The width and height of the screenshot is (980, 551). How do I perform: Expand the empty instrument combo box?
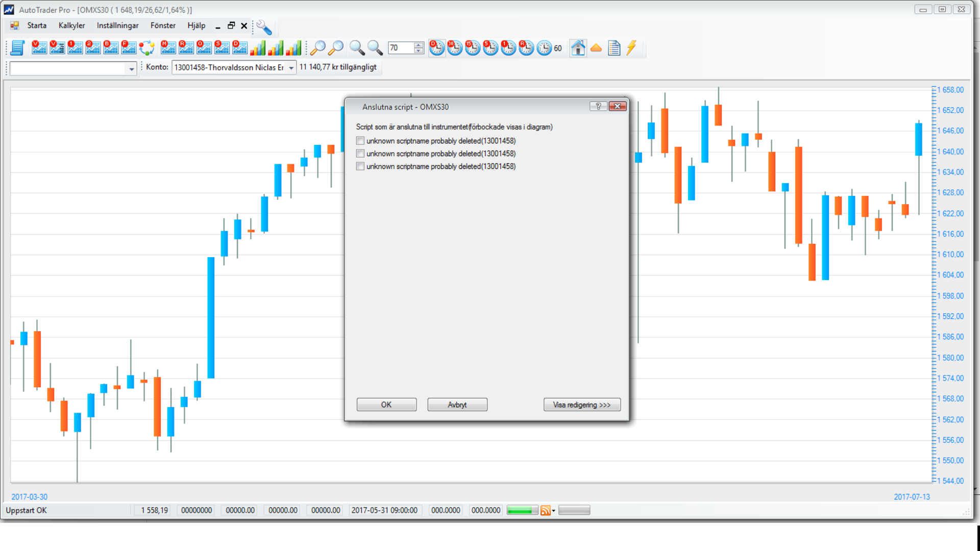click(131, 68)
